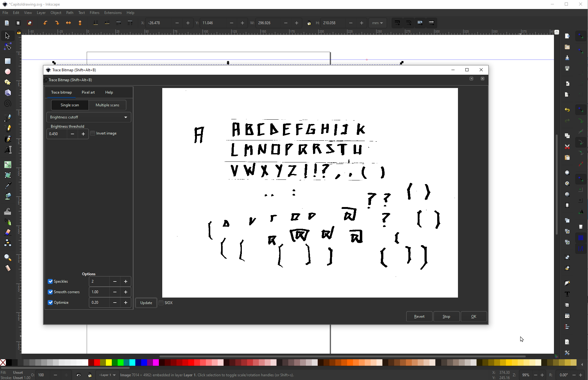Expand the Layer 1 selector dropdown
The height and width of the screenshot is (380, 588).
point(107,375)
